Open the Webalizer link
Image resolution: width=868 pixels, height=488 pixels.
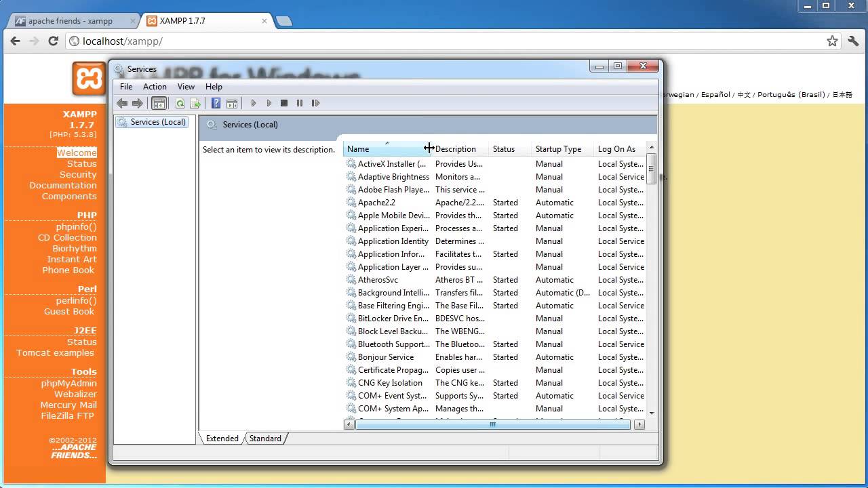pos(75,394)
